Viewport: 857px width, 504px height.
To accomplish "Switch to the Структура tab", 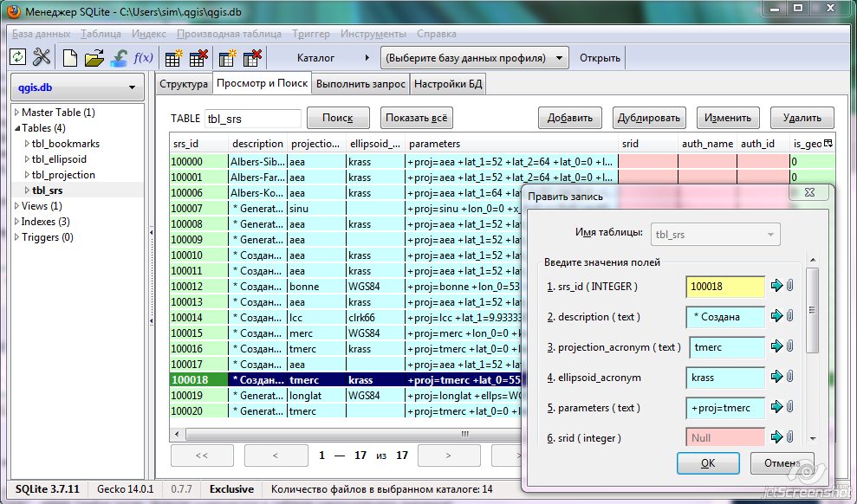I will point(184,84).
